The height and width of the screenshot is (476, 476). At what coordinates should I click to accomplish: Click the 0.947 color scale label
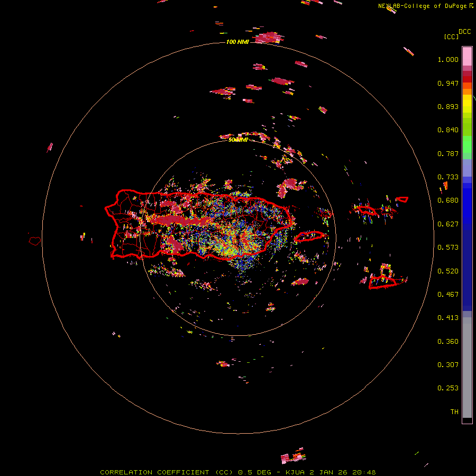click(448, 83)
